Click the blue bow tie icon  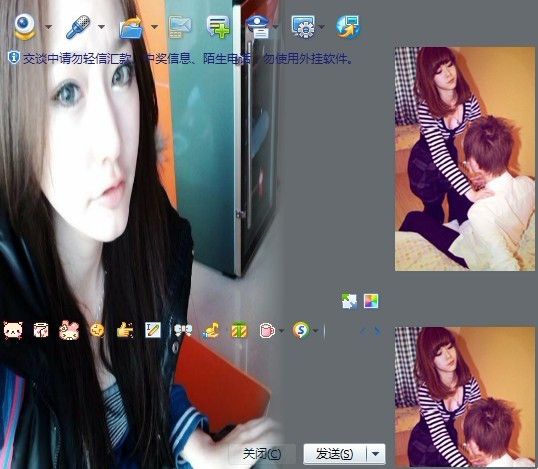(x=183, y=330)
